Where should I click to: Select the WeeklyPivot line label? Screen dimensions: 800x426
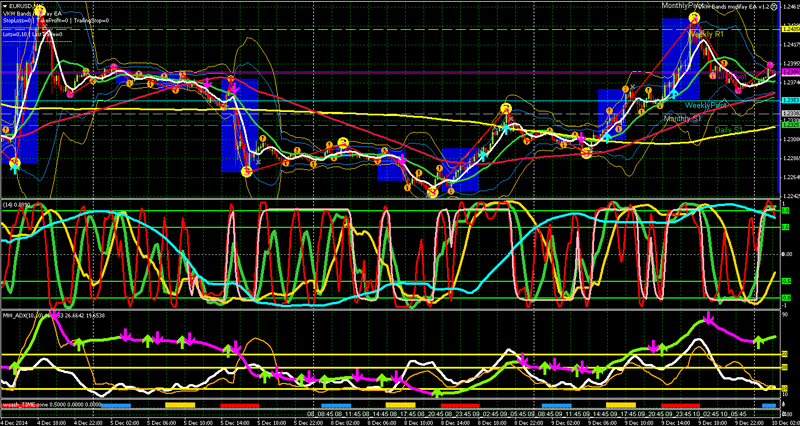pyautogui.click(x=706, y=104)
